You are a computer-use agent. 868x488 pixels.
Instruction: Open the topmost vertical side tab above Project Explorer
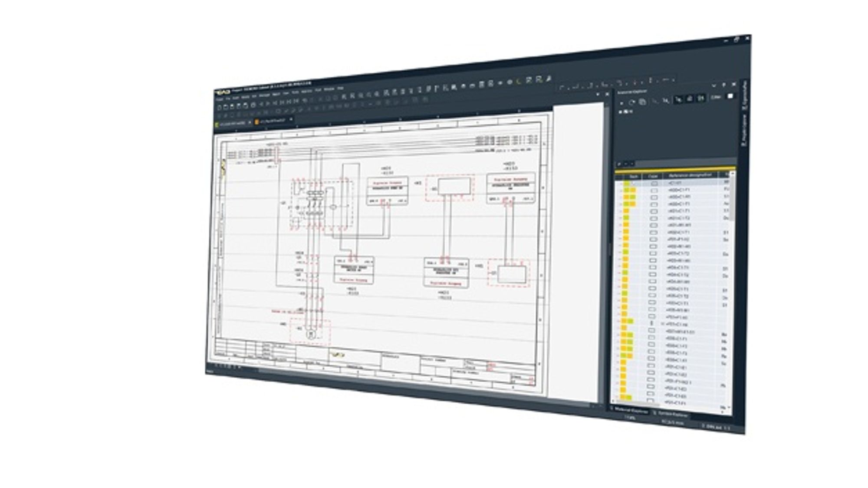pyautogui.click(x=744, y=95)
